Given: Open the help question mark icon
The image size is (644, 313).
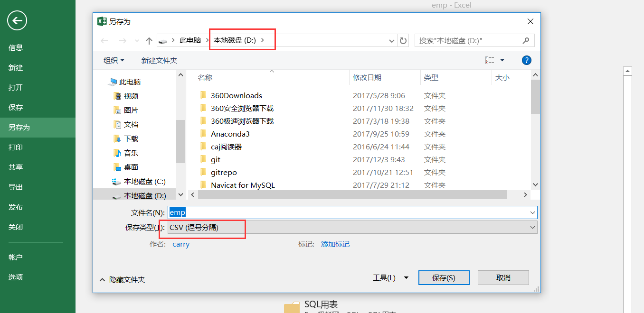Looking at the screenshot, I should (x=526, y=60).
